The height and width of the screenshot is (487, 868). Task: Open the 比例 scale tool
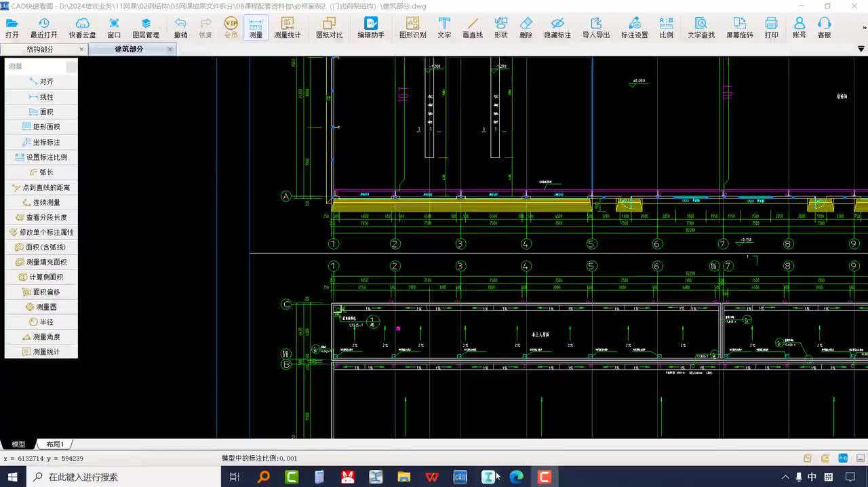pyautogui.click(x=666, y=28)
